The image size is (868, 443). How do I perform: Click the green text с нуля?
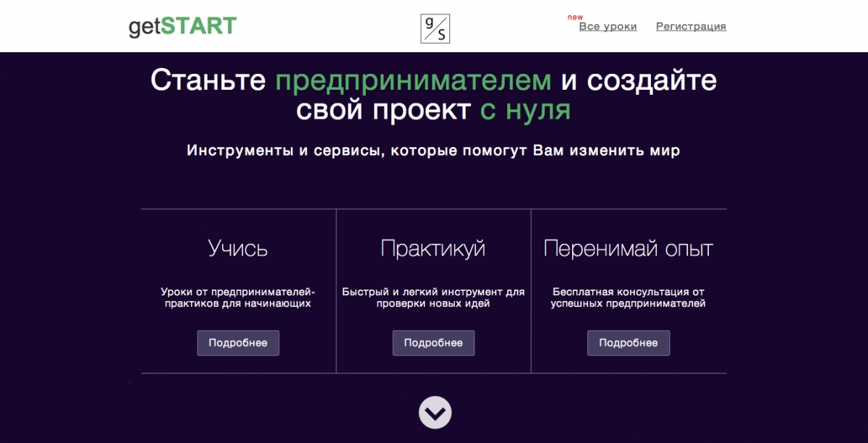click(x=525, y=110)
